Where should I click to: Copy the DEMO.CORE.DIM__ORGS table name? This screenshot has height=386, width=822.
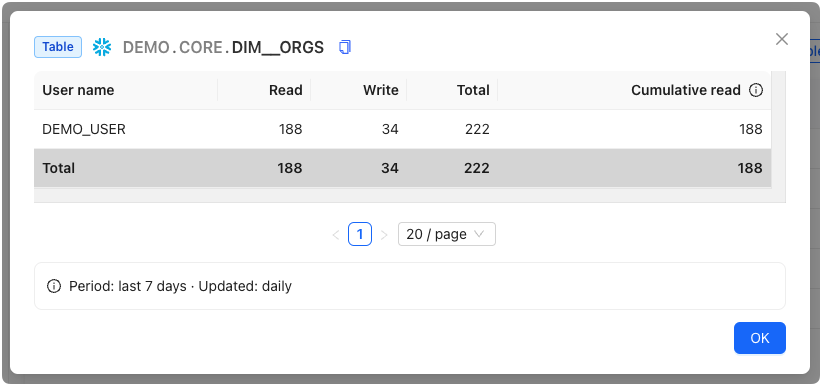pyautogui.click(x=344, y=47)
